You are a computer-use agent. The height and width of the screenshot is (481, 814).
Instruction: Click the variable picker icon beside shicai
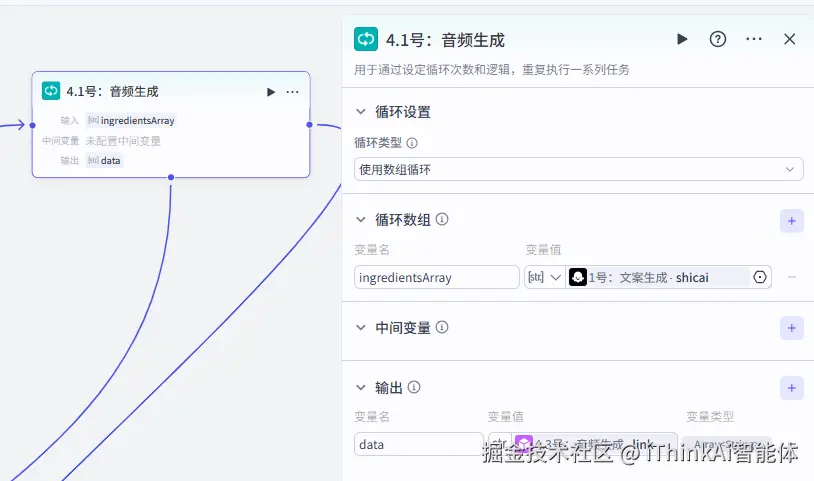(x=759, y=278)
